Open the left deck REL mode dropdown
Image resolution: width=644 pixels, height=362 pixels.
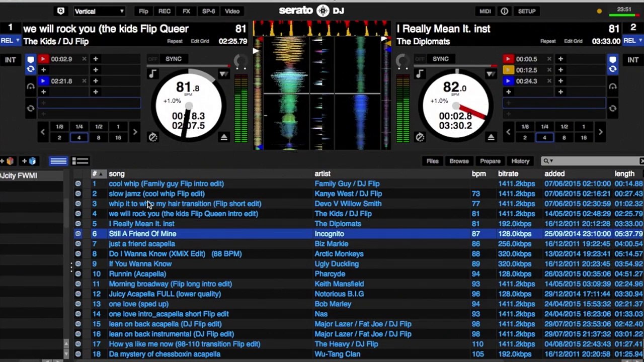[x=10, y=41]
